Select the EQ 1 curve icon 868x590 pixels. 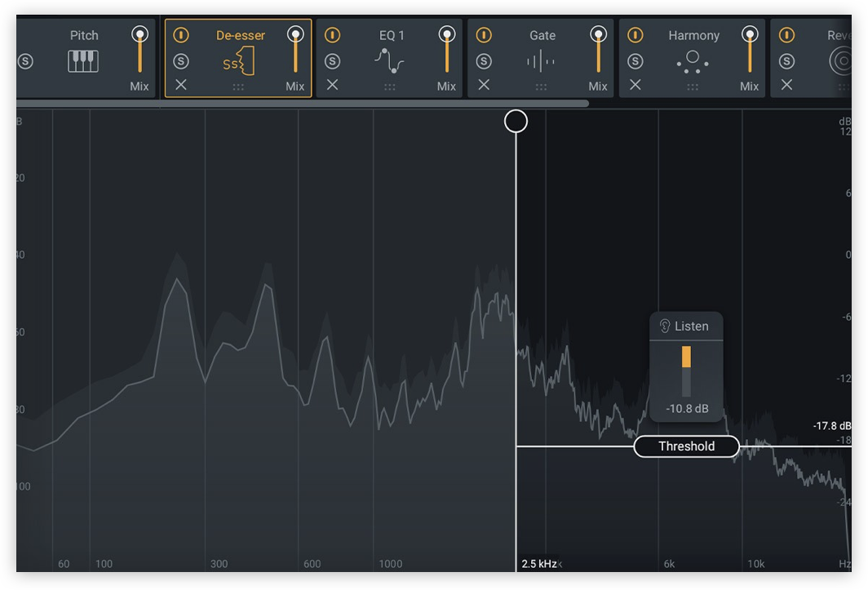[x=389, y=60]
